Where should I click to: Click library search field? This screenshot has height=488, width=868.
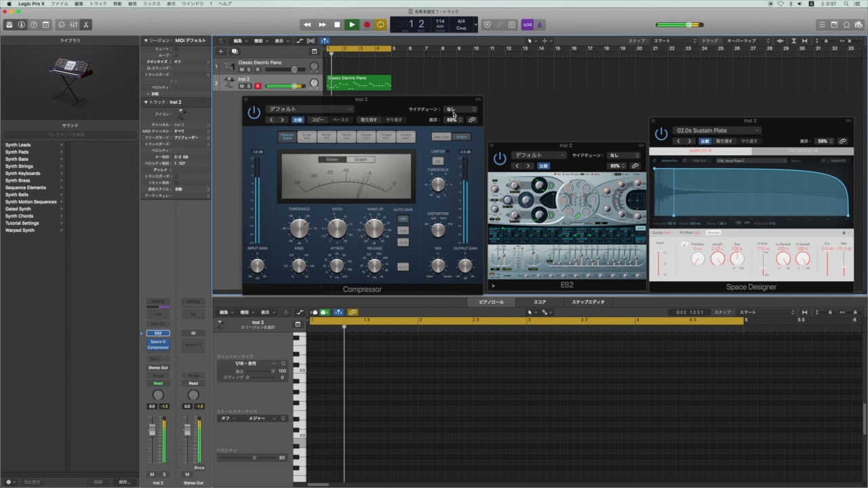coord(69,135)
